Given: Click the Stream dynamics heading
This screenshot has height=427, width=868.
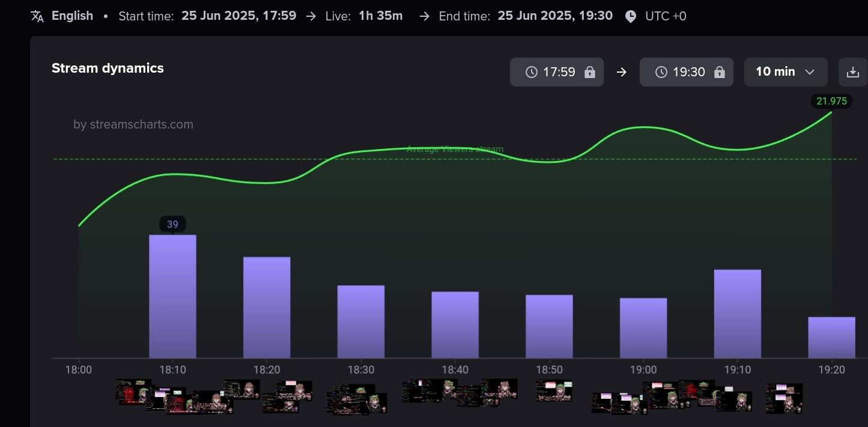Looking at the screenshot, I should [108, 68].
